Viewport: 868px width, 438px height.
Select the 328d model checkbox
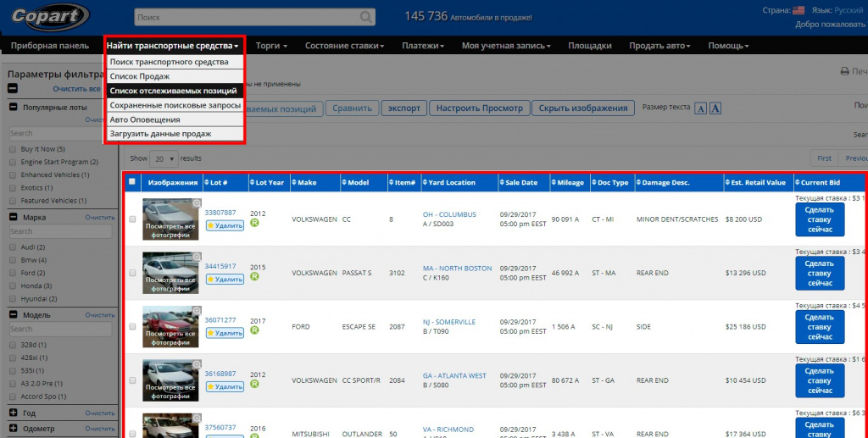pos(13,345)
